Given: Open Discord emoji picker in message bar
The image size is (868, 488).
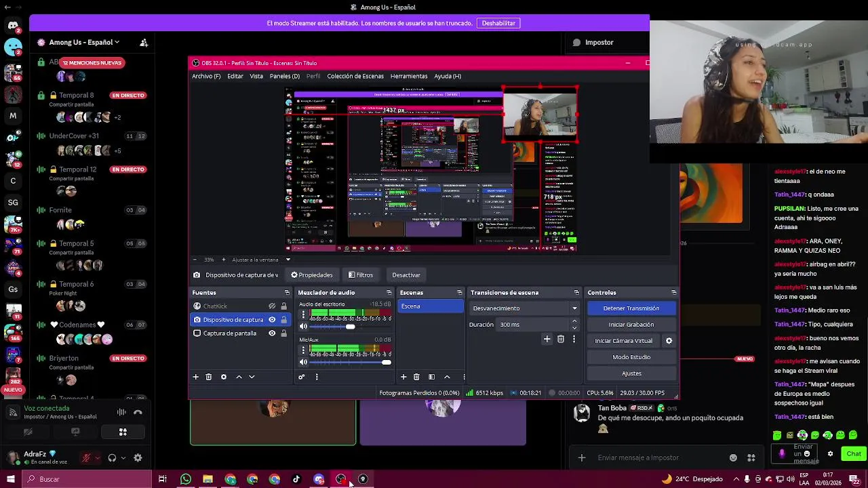Looking at the screenshot, I should click(733, 457).
